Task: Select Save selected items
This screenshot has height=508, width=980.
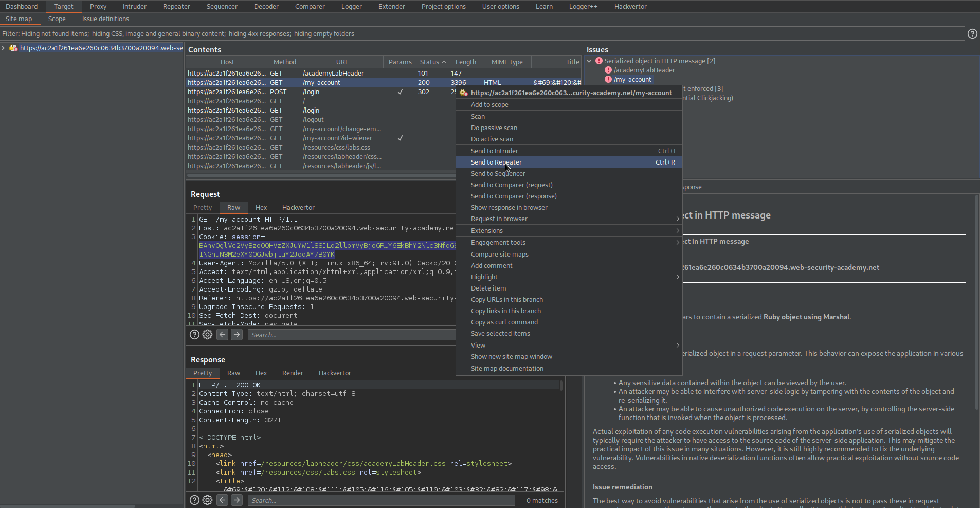Action: (569, 334)
